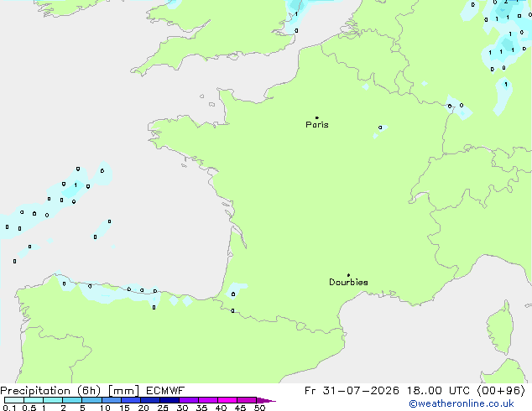Pick the legend swatch between 0.1 and 0.5

(x=14, y=400)
